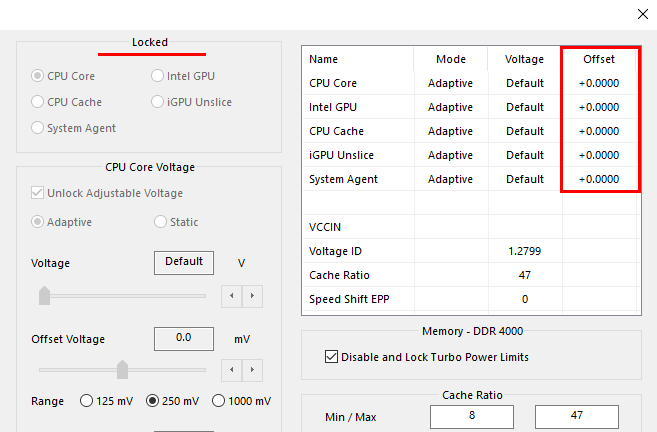Image resolution: width=657 pixels, height=432 pixels.
Task: Click the Cache Ratio Min input field
Action: click(x=472, y=416)
